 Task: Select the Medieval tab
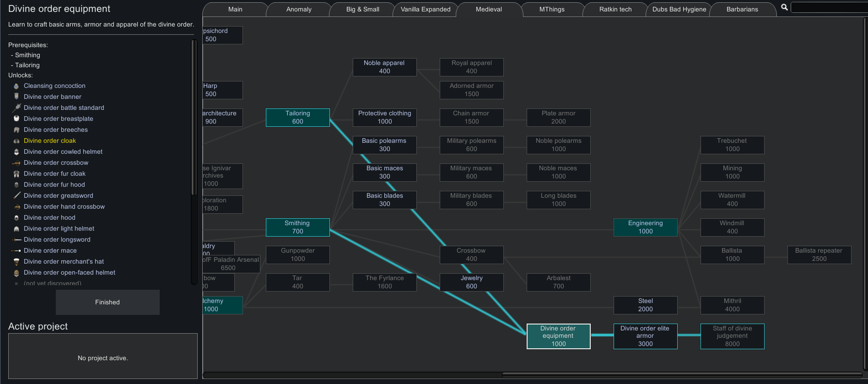(489, 9)
